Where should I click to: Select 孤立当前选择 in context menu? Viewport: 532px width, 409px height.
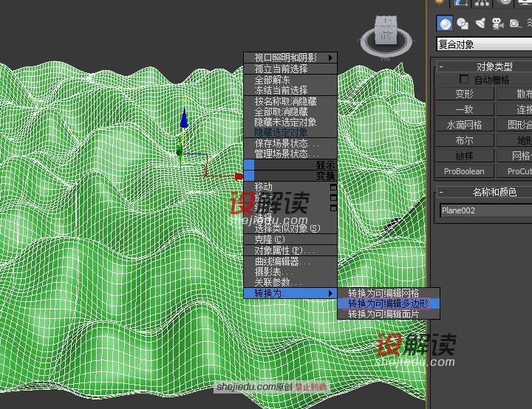[290, 69]
